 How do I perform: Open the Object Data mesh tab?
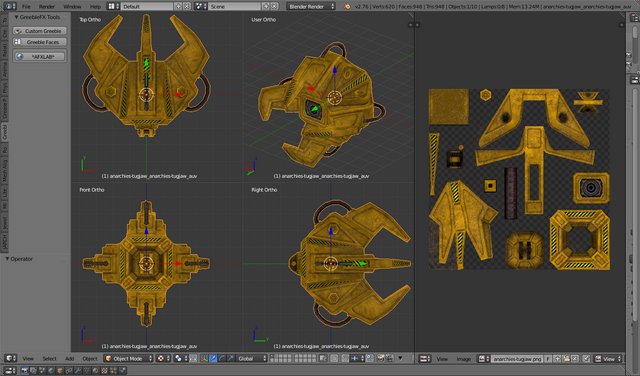coord(87,371)
